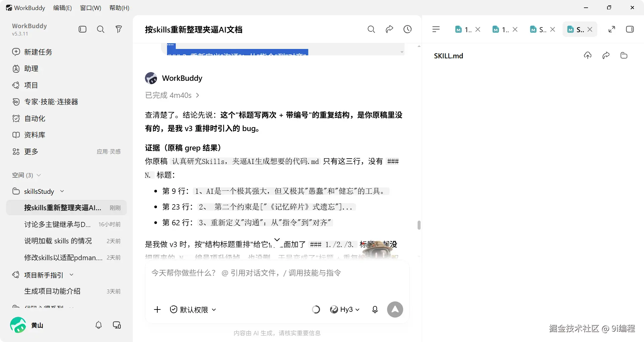
Task: Share SKILL.md file
Action: pyautogui.click(x=606, y=55)
